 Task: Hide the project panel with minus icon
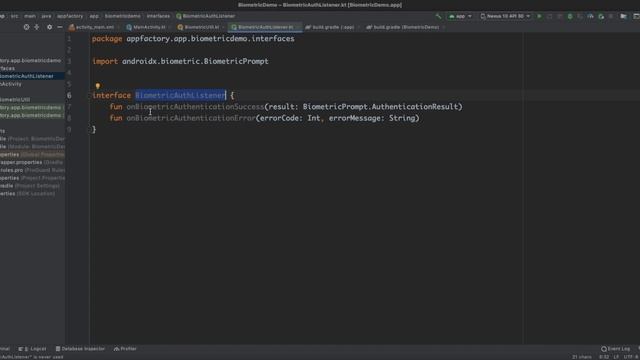pyautogui.click(x=60, y=27)
